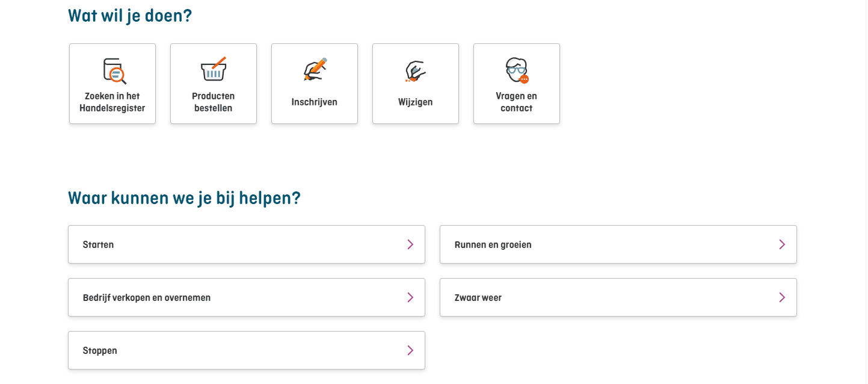868x384 pixels.
Task: Expand the 'Runnen en groeien' chevron
Action: [782, 244]
